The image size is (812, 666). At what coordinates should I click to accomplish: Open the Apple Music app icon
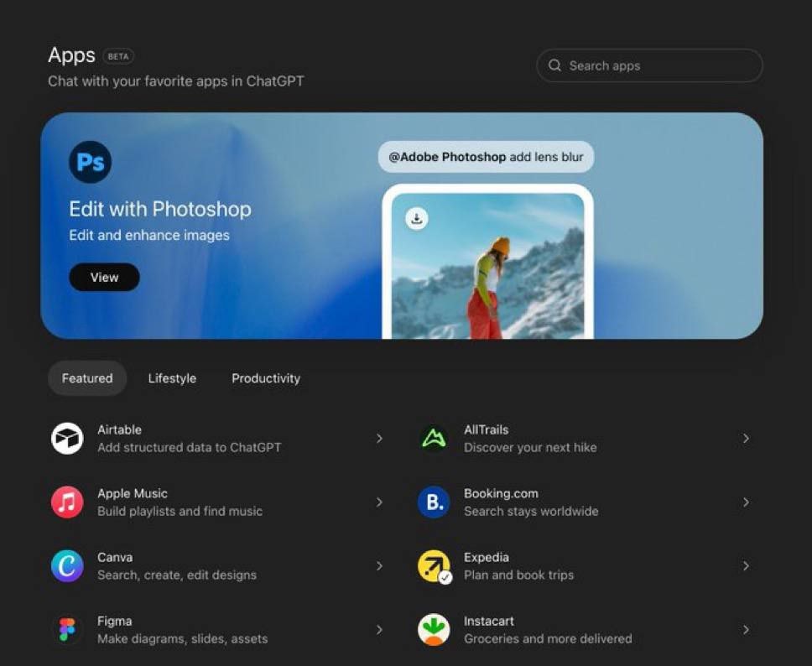point(67,502)
